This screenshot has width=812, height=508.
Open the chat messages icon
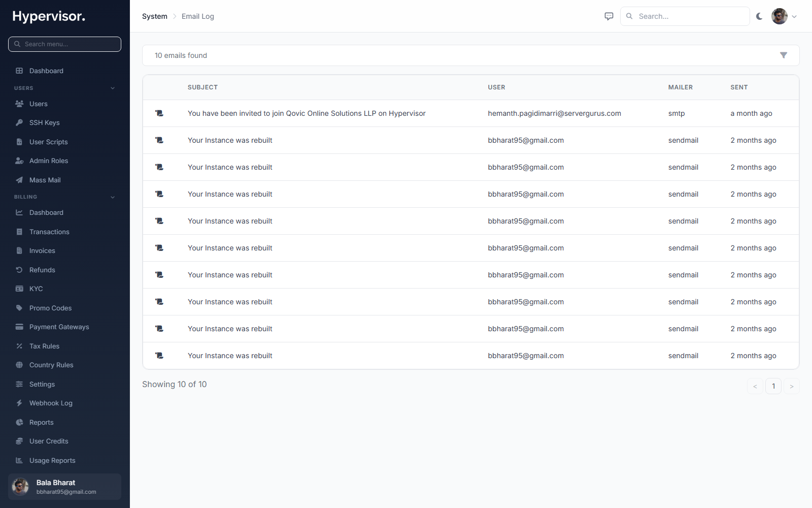pos(609,16)
